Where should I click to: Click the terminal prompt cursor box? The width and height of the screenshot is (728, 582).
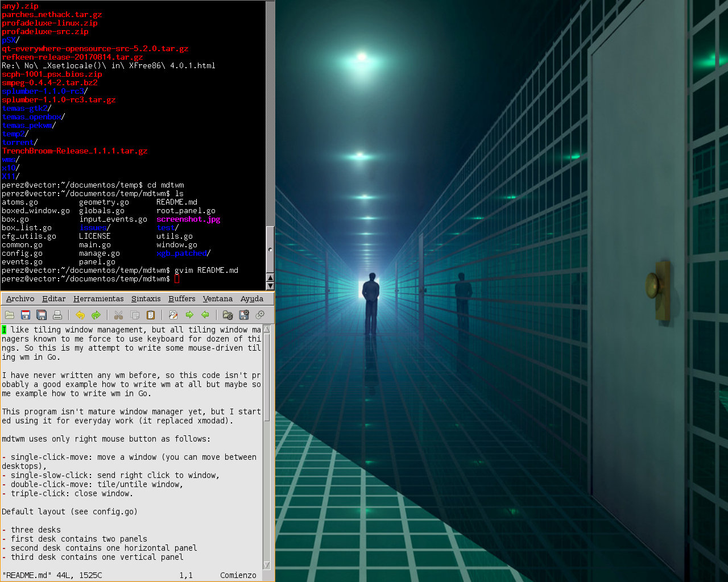pos(177,279)
